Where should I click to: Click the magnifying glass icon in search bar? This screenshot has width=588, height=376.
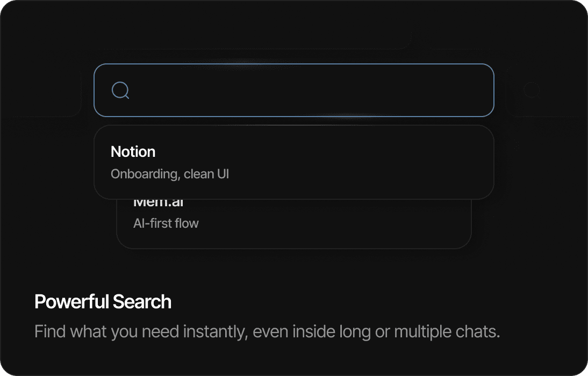click(x=121, y=90)
